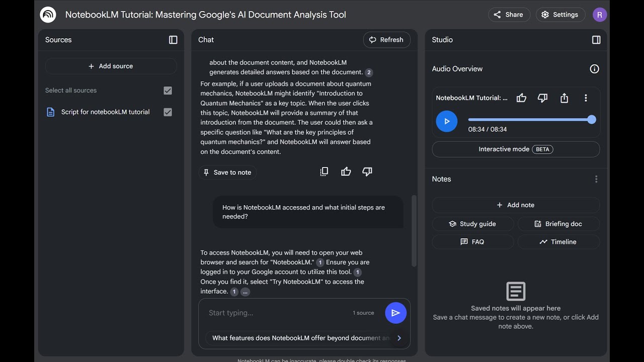Viewport: 644px width, 362px height.
Task: Expand more citations ellipsis
Action: click(245, 292)
